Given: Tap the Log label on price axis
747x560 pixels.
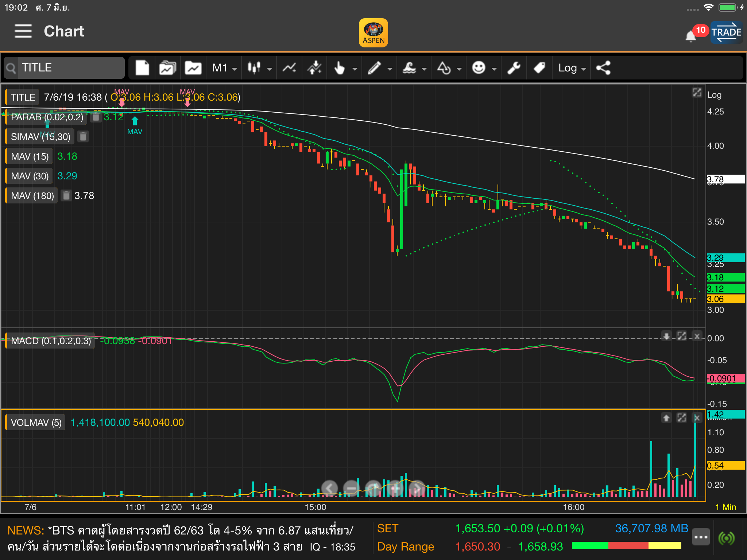Looking at the screenshot, I should [714, 95].
